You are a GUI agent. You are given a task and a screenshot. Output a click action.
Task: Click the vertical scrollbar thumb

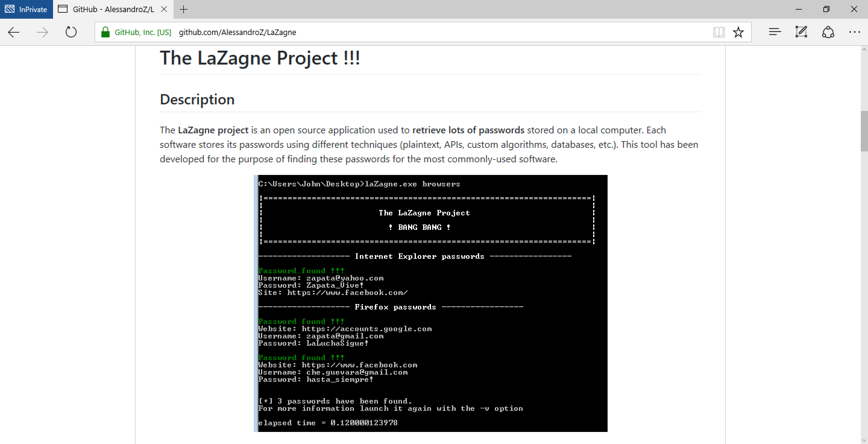[864, 131]
